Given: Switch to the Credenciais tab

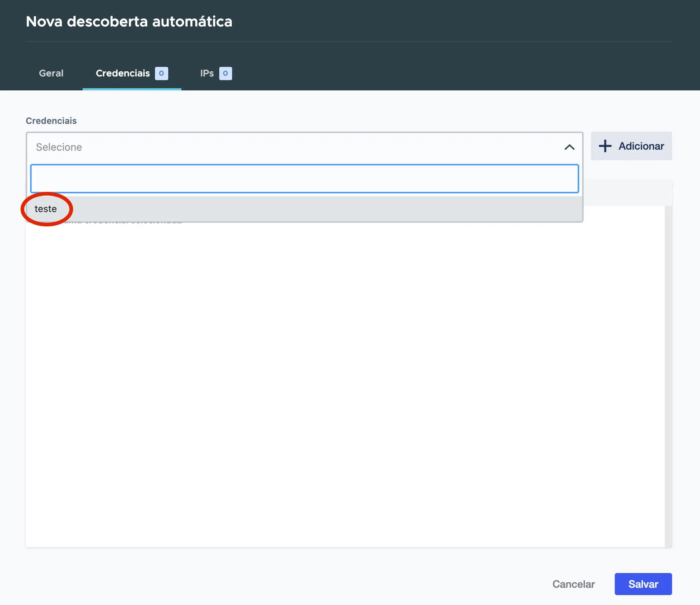Looking at the screenshot, I should (x=132, y=73).
